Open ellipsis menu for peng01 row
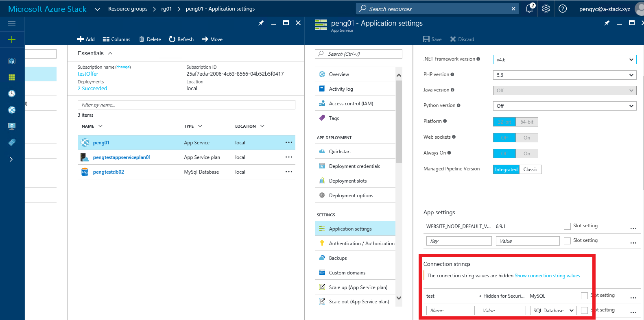The image size is (644, 320). (289, 142)
